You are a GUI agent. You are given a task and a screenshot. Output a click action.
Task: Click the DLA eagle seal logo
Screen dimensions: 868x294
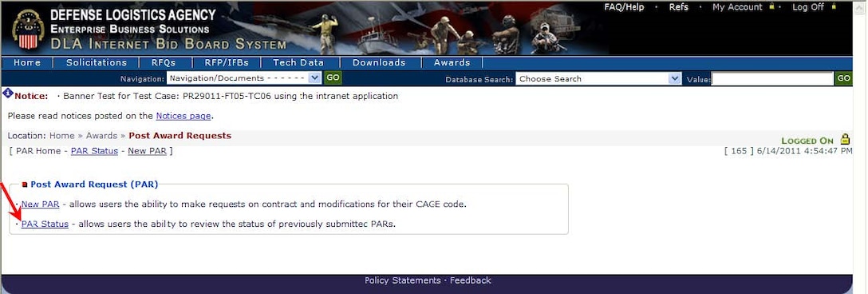(x=28, y=29)
